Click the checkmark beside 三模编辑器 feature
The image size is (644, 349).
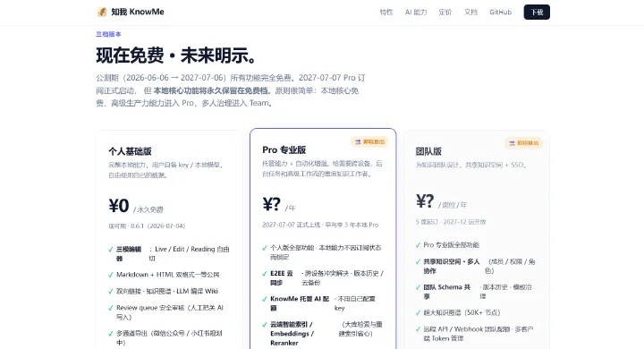coord(111,250)
